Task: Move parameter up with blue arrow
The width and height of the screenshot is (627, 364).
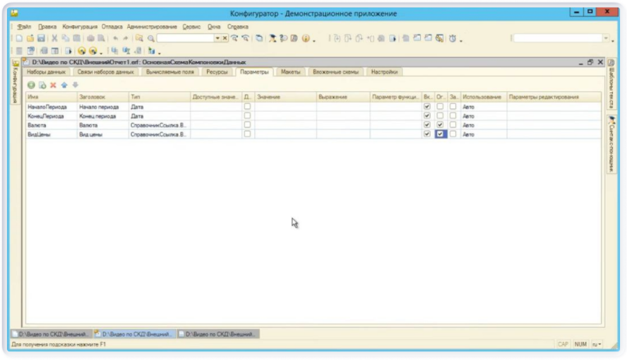Action: click(64, 85)
